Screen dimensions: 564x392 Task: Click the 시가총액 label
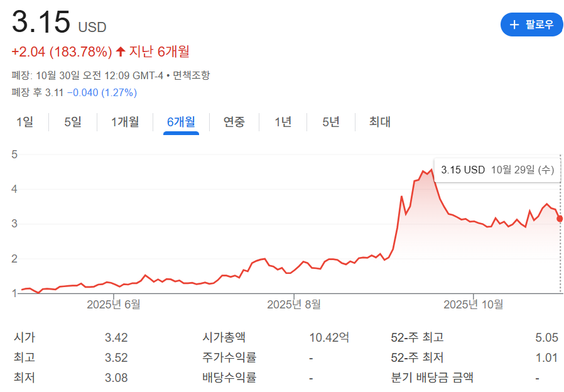pyautogui.click(x=224, y=337)
